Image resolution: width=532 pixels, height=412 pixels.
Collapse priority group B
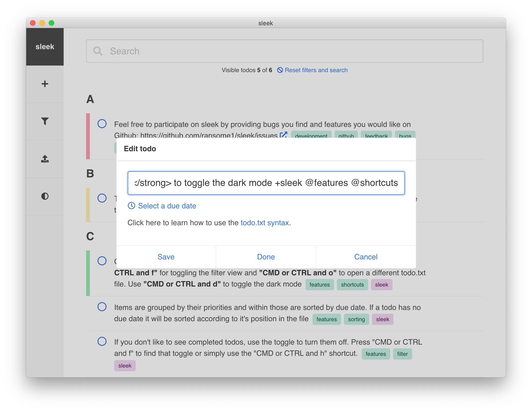pyautogui.click(x=90, y=173)
